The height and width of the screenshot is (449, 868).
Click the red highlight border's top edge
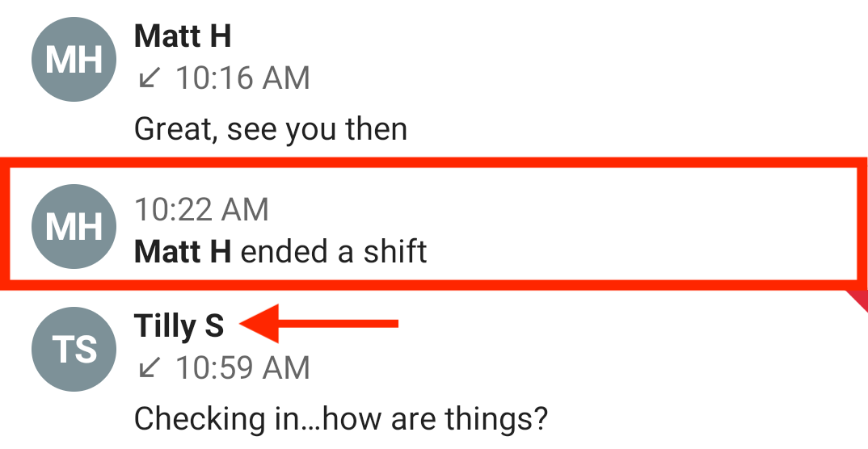click(434, 164)
